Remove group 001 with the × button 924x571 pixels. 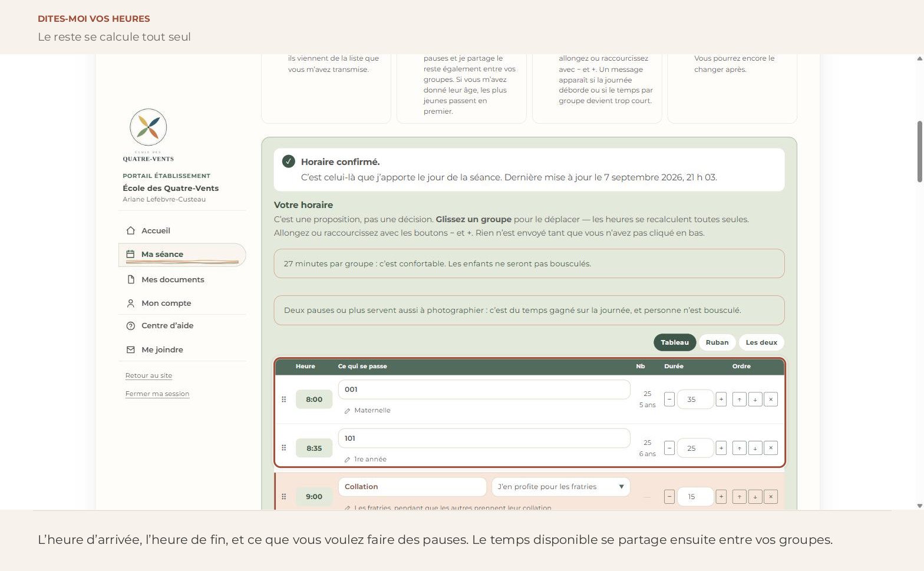(771, 400)
